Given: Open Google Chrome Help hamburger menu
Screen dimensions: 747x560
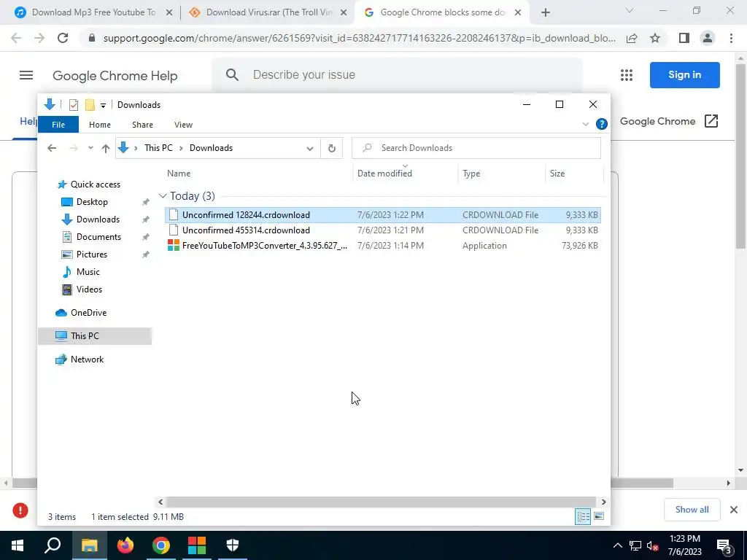Looking at the screenshot, I should click(x=26, y=75).
